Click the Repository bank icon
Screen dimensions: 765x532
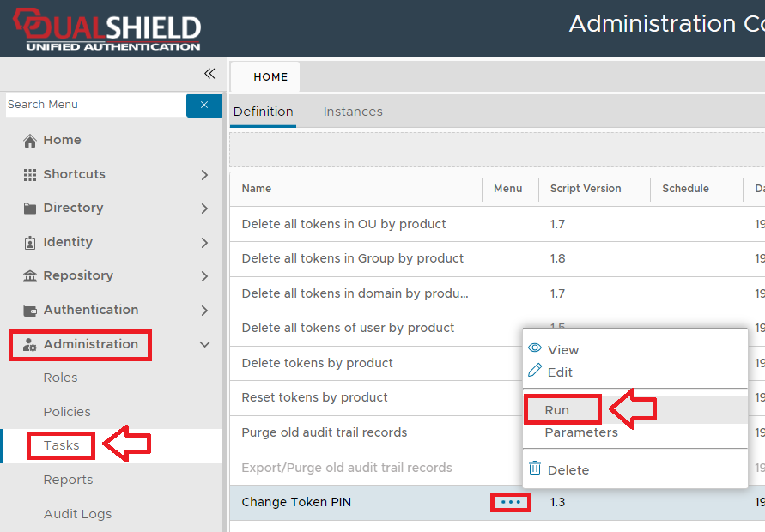click(30, 276)
